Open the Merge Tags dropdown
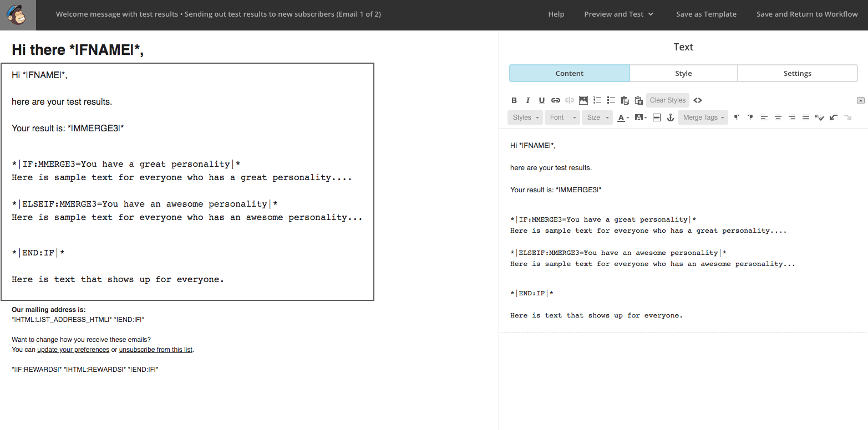This screenshot has height=430, width=868. click(x=703, y=117)
